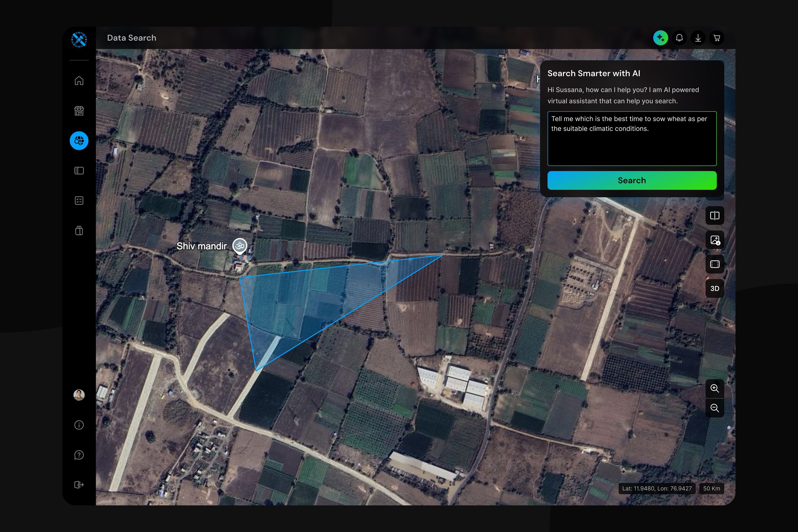Viewport: 798px width, 532px height.
Task: Open the downloads icon in header
Action: coord(698,38)
